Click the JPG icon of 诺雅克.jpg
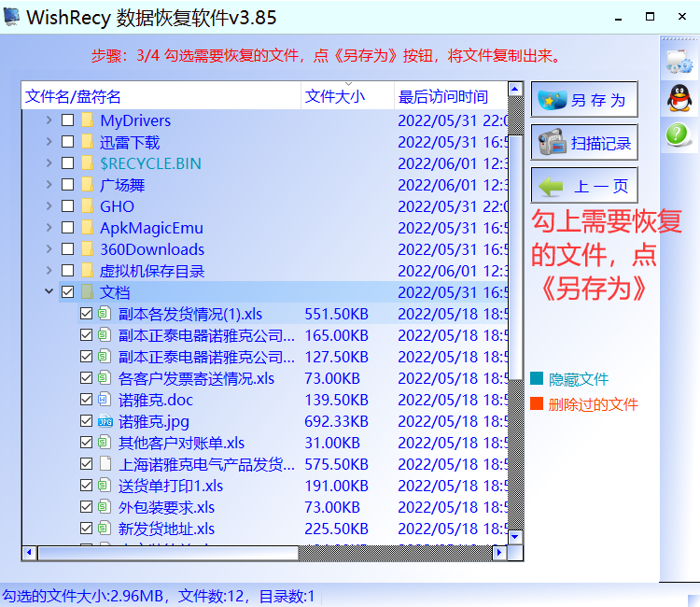The image size is (700, 607). 105,421
